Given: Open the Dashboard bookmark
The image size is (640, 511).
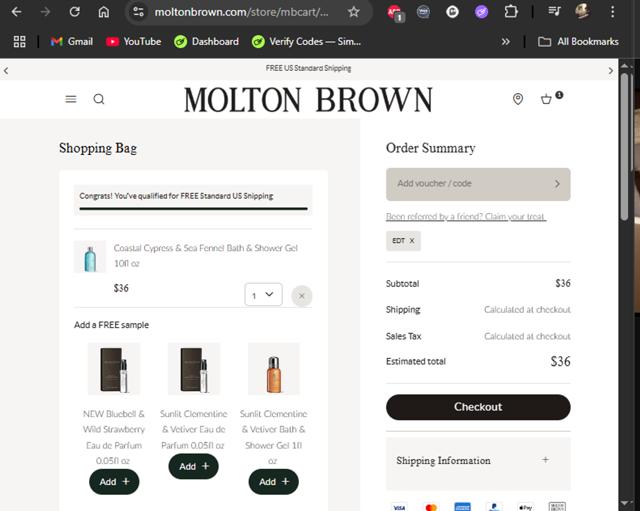Looking at the screenshot, I should point(206,42).
